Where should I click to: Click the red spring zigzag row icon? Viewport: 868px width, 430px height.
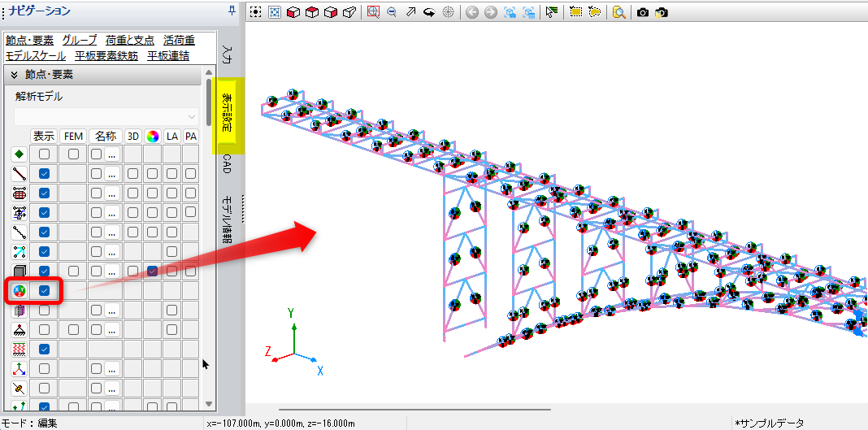pyautogui.click(x=20, y=350)
